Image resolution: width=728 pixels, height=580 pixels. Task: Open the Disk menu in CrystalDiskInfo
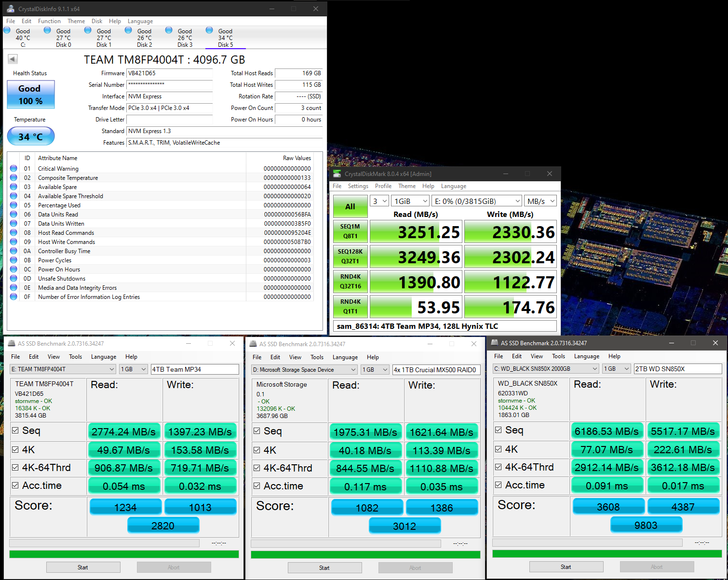coord(97,21)
